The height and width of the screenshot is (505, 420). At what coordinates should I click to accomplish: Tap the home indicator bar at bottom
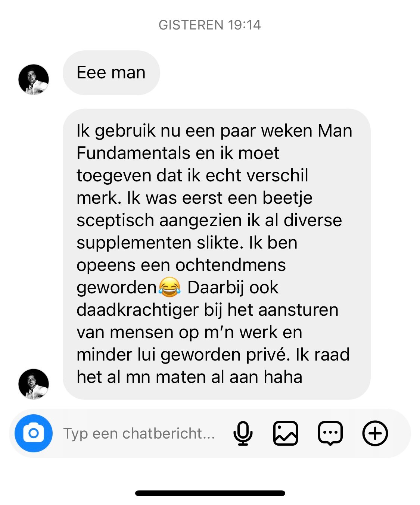[210, 493]
